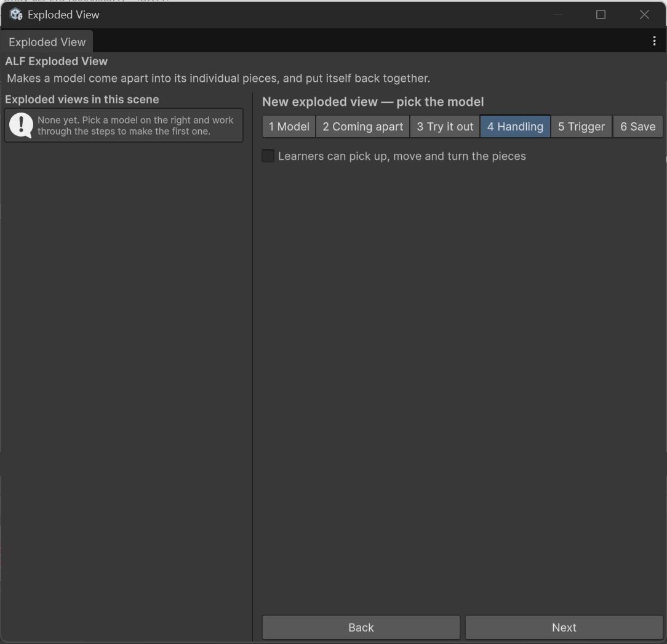The height and width of the screenshot is (644, 667).
Task: Click the 'New exploded view — pick the model' heading
Action: pos(373,101)
